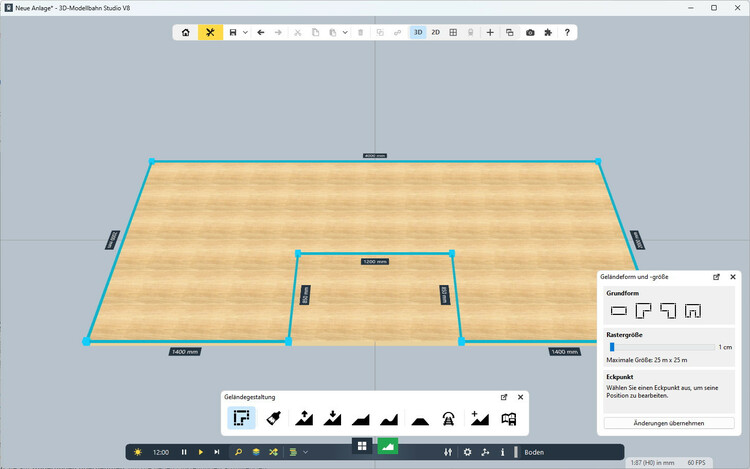Open the paste options dropdown arrow
Viewport: 750px width, 469px height.
(345, 33)
